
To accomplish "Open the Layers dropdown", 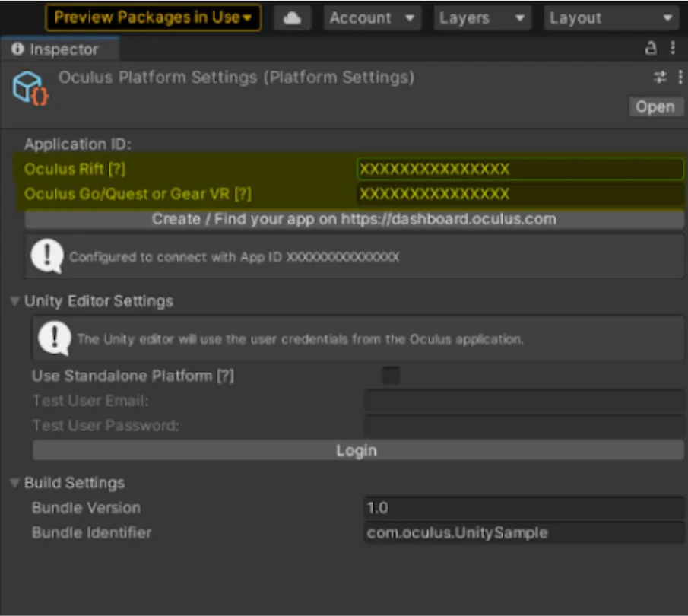I will coord(482,18).
